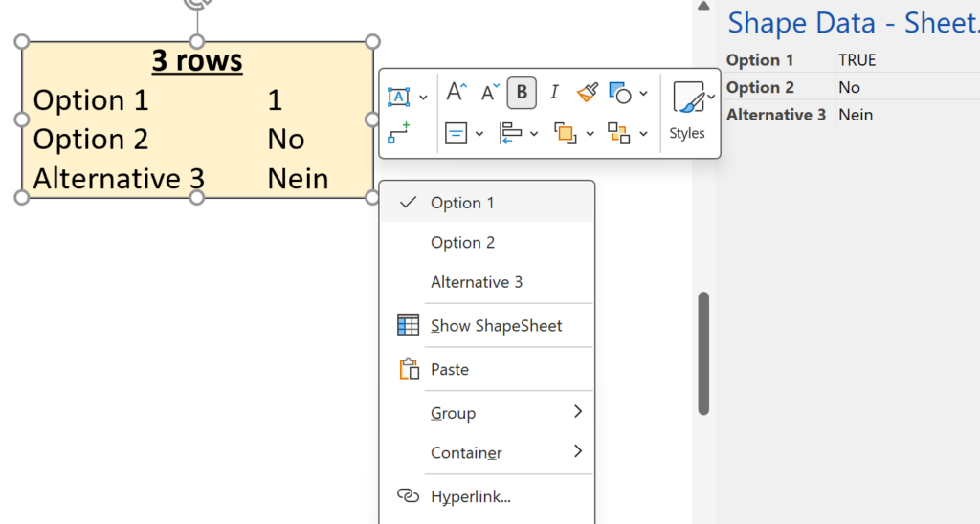Viewport: 980px width, 524px height.
Task: Uncheck Option 1 in the context menu
Action: pyautogui.click(x=462, y=203)
